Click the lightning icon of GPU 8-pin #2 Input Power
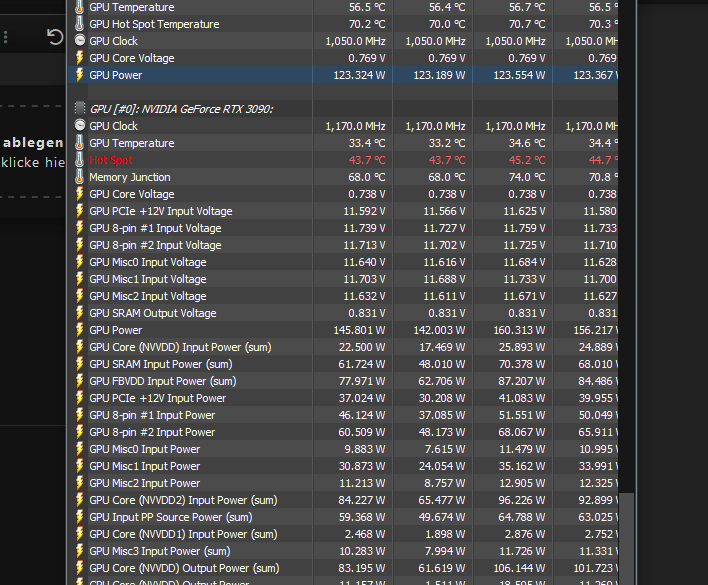The height and width of the screenshot is (585, 708). pyautogui.click(x=79, y=432)
